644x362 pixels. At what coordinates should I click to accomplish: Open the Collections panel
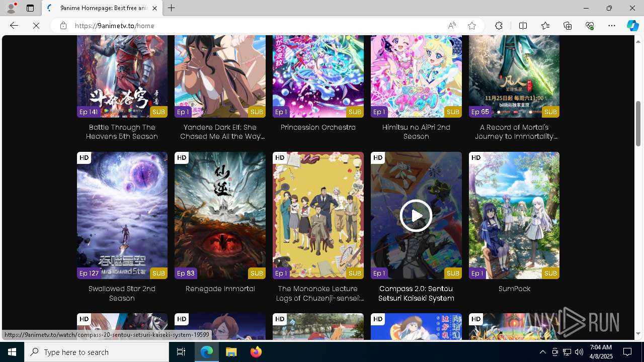568,26
